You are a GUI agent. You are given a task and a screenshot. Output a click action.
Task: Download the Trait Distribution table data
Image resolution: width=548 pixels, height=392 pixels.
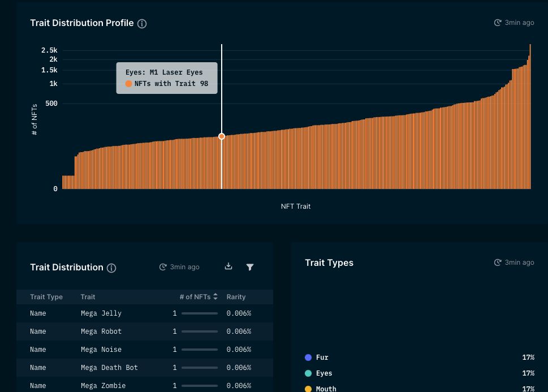228,266
